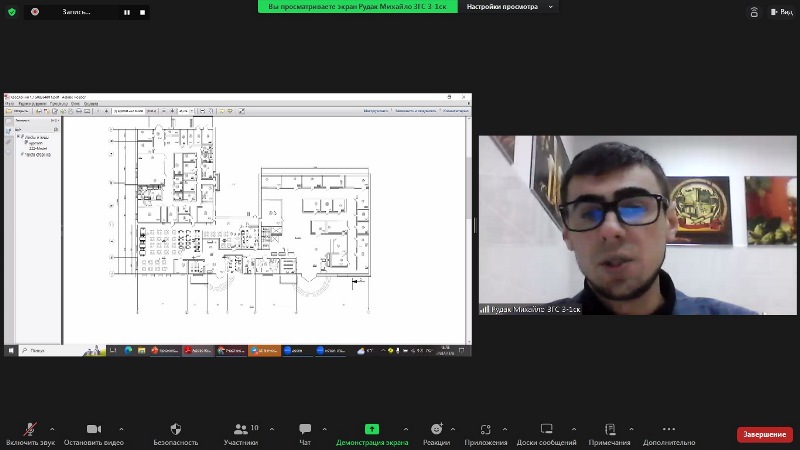Viewport: 800px width, 450px height.
Task: Show the Участники participants panel
Action: (241, 434)
